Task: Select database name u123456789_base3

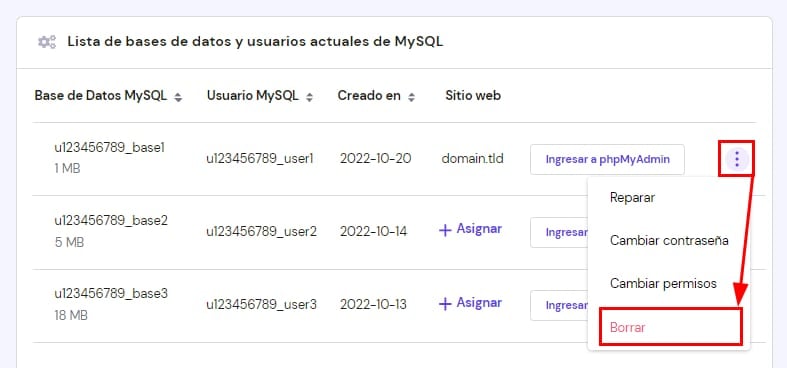Action: pos(111,294)
